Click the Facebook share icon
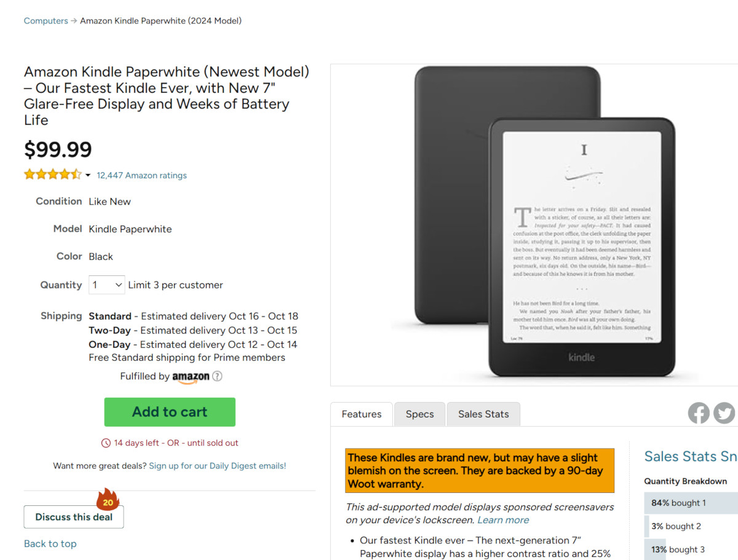The image size is (738, 560). point(699,413)
